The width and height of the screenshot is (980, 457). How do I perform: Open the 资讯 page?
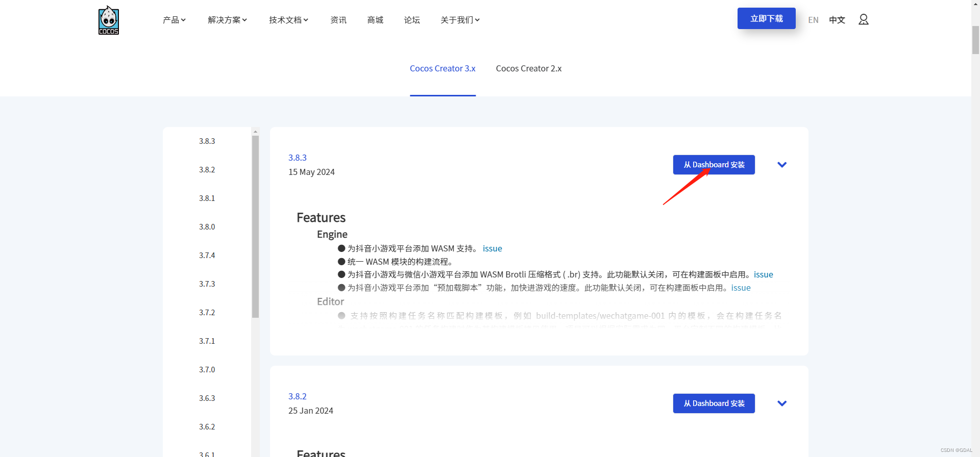(x=338, y=20)
